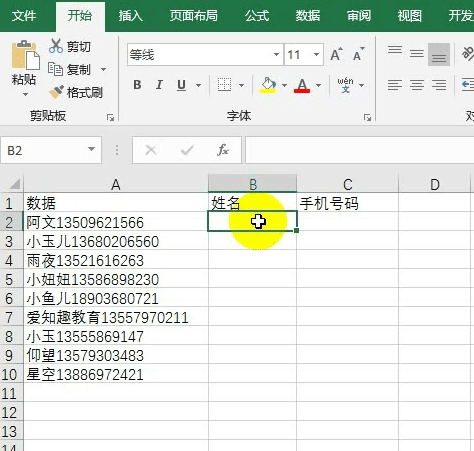Decrease font size with small A
The height and width of the screenshot is (451, 474).
[x=359, y=54]
